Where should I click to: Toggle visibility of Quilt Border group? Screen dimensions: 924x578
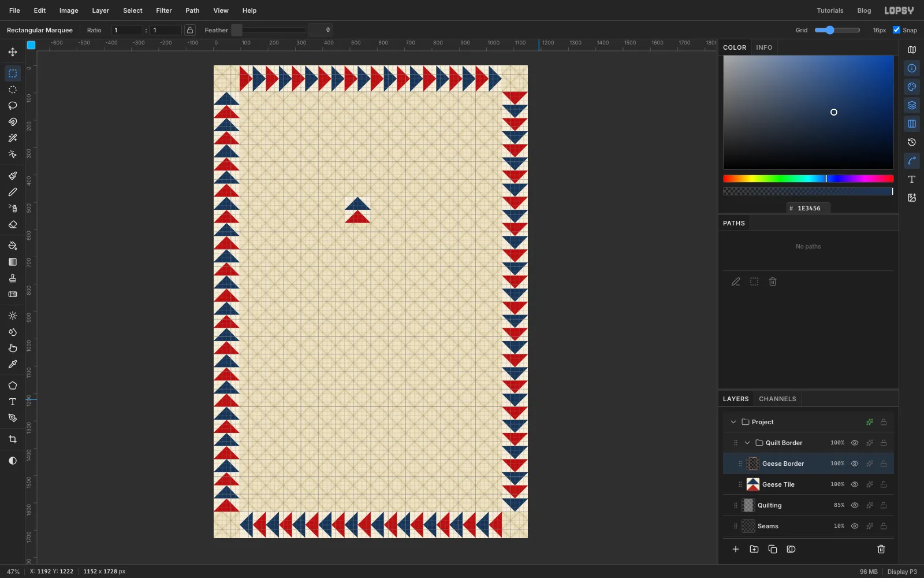click(855, 443)
